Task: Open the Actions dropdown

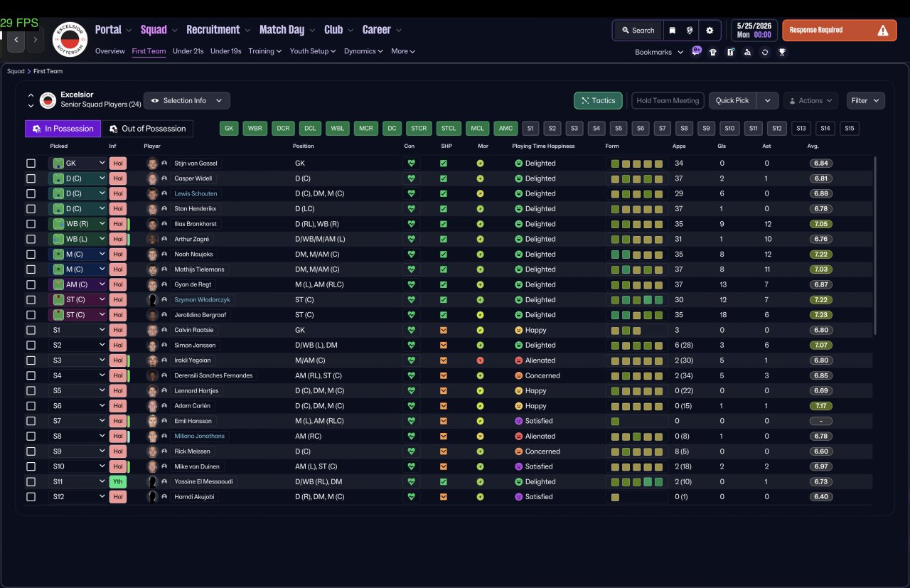Action: pyautogui.click(x=810, y=100)
